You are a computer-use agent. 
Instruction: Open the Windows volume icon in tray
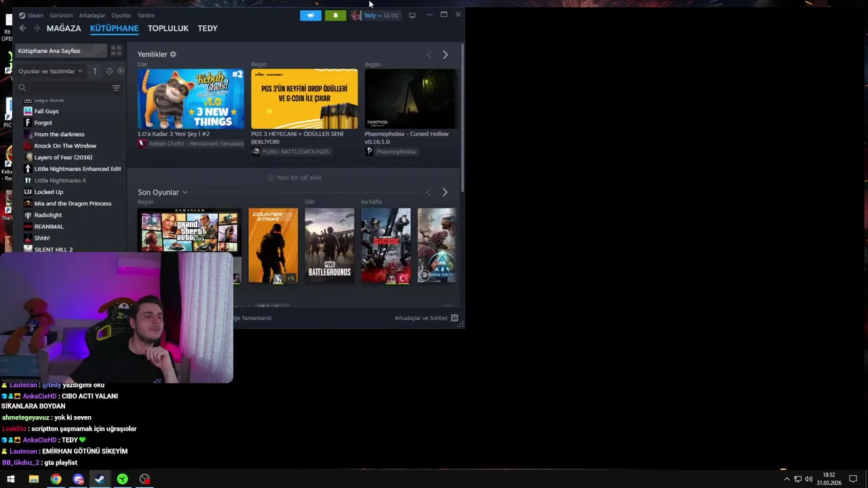808,479
